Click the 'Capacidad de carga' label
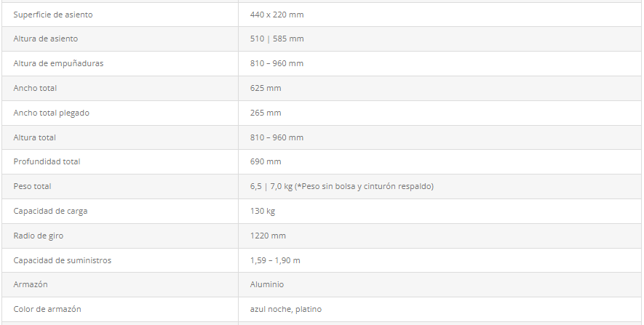The height and width of the screenshot is (325, 644). click(50, 211)
